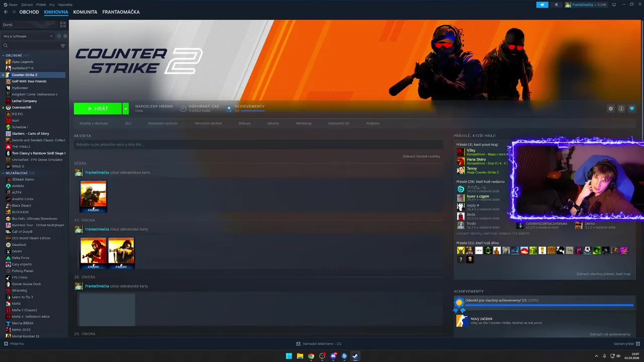Show game info via the info icon
This screenshot has width=644, height=362.
tap(621, 109)
